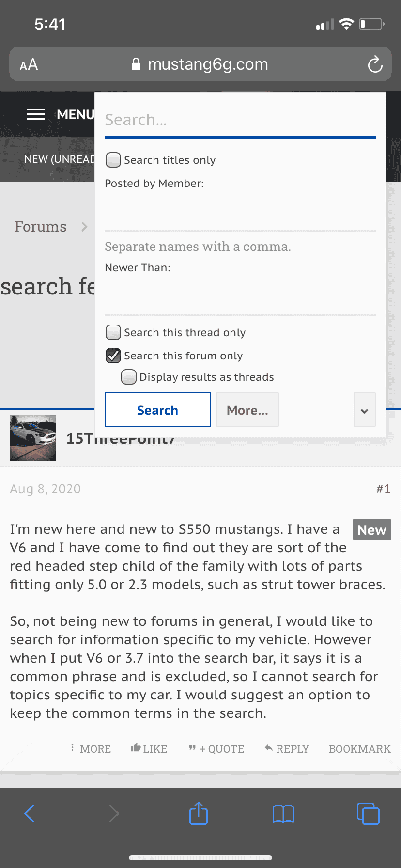Open Safari reader text size (AA) icon
401x868 pixels.
coord(29,64)
